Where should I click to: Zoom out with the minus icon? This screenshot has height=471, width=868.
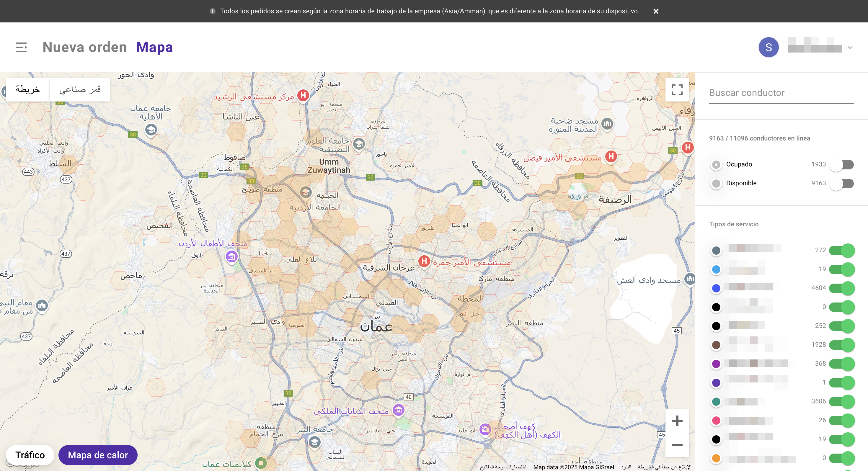click(677, 445)
